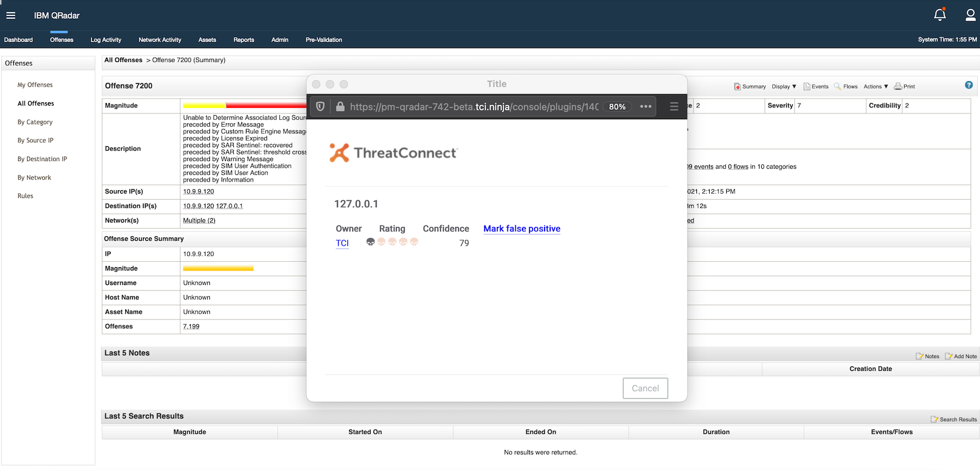Click the Multiple (2) networks link
Image resolution: width=980 pixels, height=471 pixels.
tap(199, 220)
